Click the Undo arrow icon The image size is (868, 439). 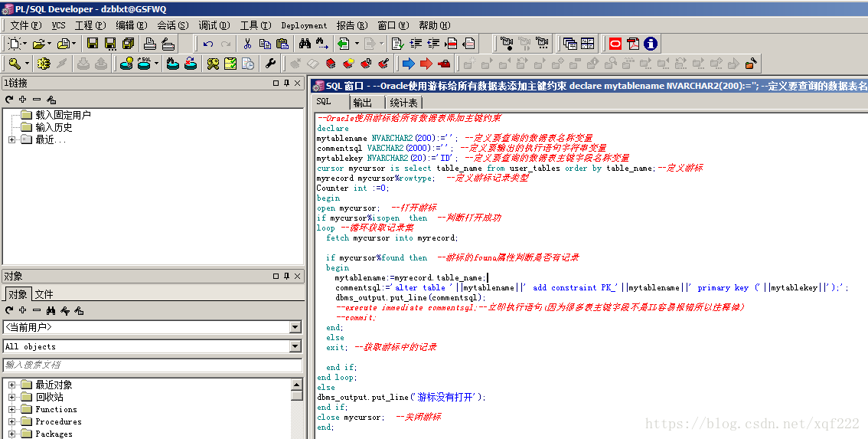pyautogui.click(x=208, y=44)
